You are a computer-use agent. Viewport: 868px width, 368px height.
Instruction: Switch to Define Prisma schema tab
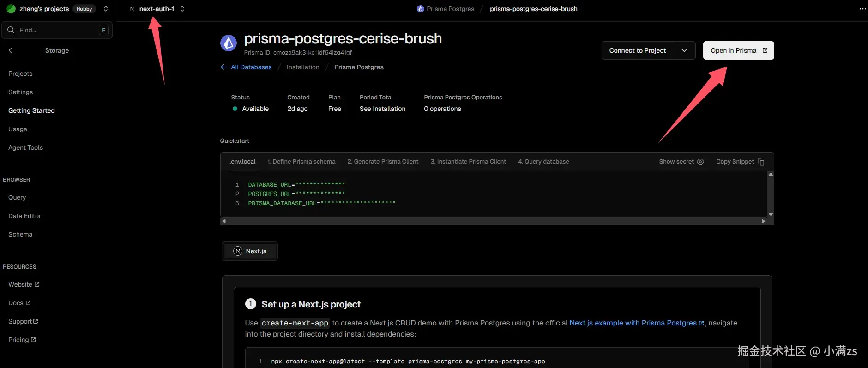[x=301, y=162]
